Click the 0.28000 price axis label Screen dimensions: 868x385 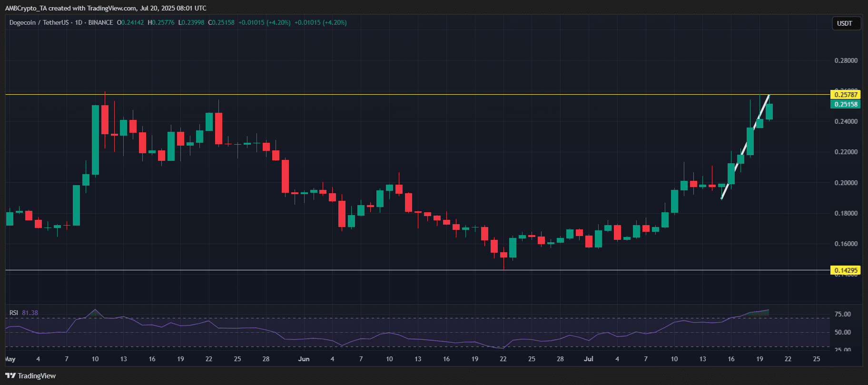click(x=846, y=60)
